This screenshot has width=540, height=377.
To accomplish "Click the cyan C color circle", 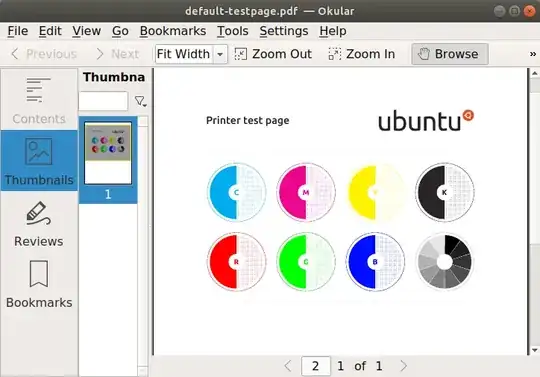I will [237, 192].
